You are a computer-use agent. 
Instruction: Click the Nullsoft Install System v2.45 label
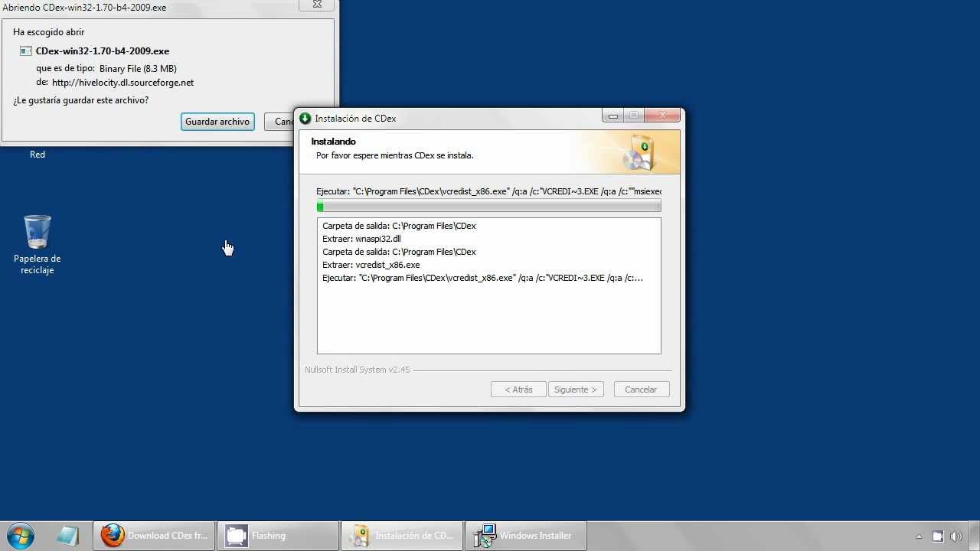(x=358, y=370)
